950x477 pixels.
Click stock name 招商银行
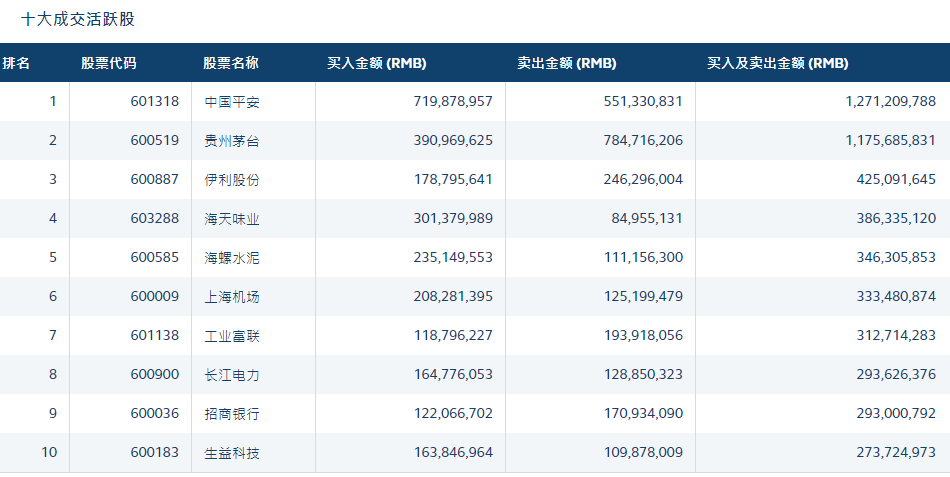coord(232,414)
